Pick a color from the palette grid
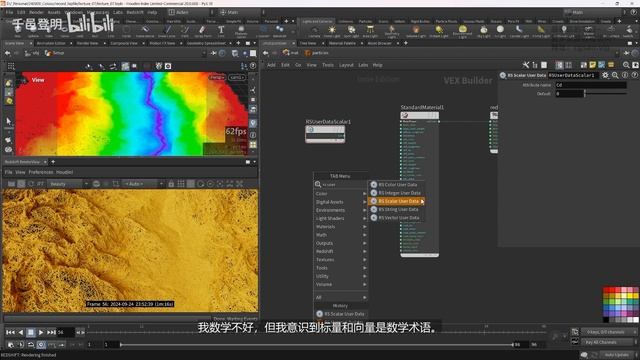The height and width of the screenshot is (360, 640). tap(620, 304)
